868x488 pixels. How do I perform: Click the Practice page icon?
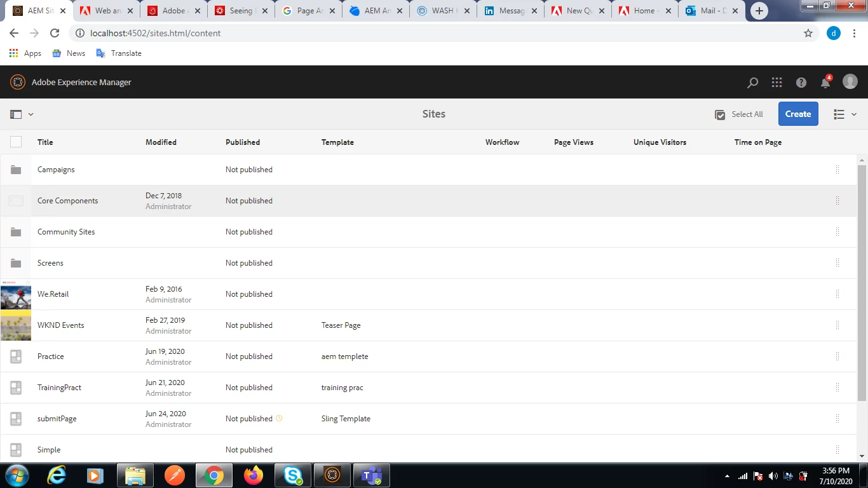click(x=16, y=356)
